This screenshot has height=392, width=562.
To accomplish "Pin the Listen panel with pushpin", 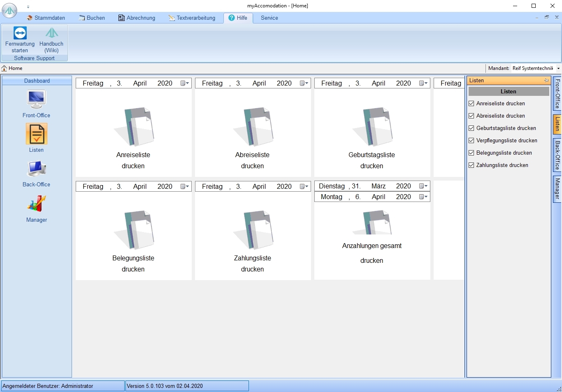I will pyautogui.click(x=546, y=81).
